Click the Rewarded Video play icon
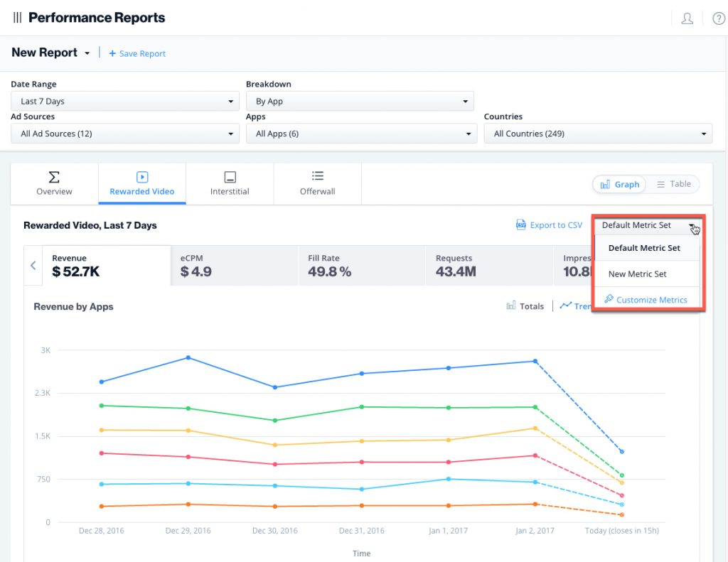Image resolution: width=728 pixels, height=562 pixels. 141,176
